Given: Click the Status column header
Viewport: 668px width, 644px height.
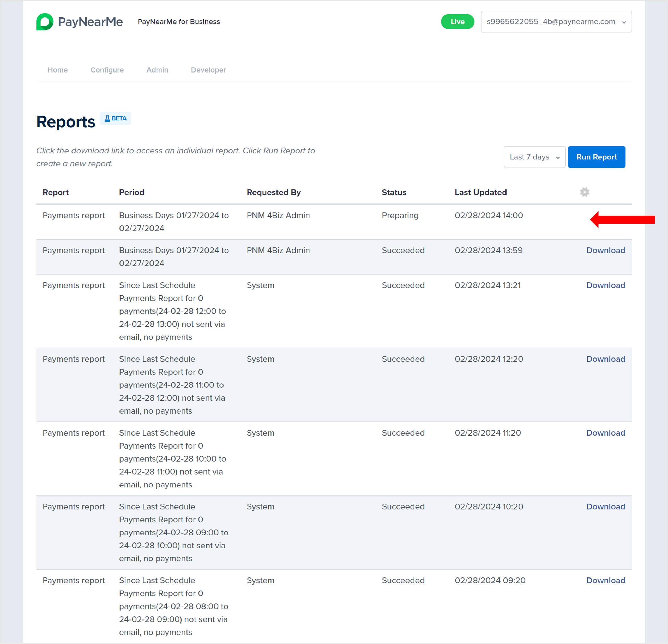Looking at the screenshot, I should click(394, 193).
